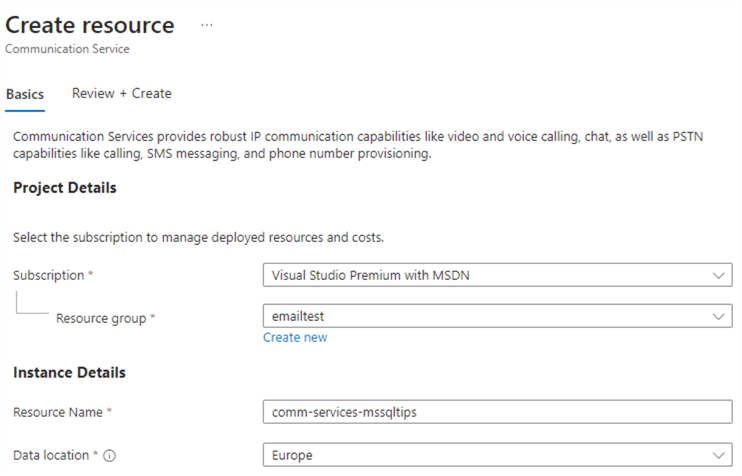
Task: Click the info icon next to Data location
Action: (110, 455)
